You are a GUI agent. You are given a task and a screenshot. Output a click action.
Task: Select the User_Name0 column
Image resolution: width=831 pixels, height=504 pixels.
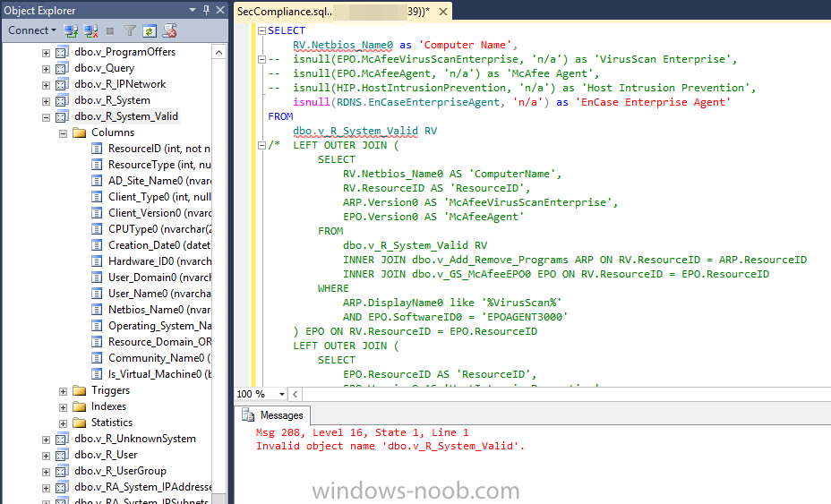coord(159,294)
